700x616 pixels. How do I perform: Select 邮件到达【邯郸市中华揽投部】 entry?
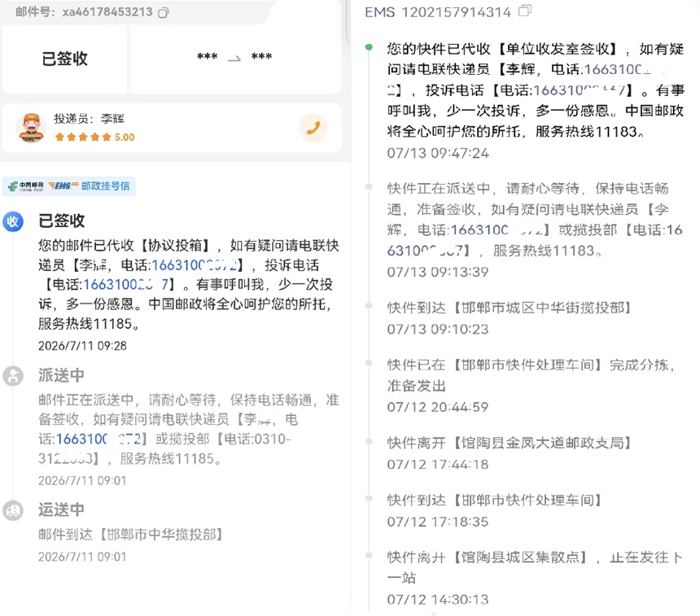point(130,535)
